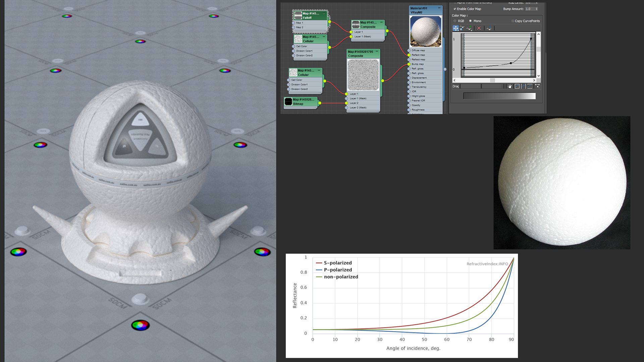Select the top-right curve control point
Viewport: 644px width, 362px height.
pyautogui.click(x=531, y=39)
